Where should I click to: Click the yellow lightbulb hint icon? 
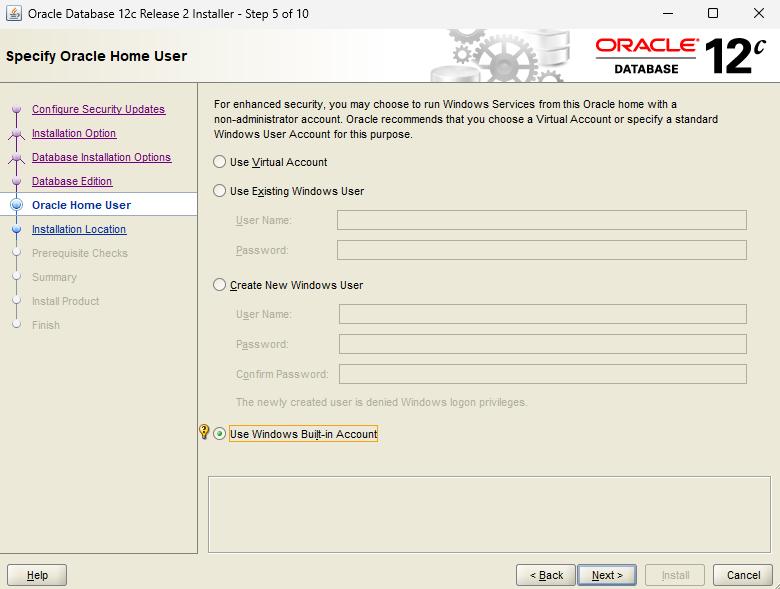[x=204, y=431]
